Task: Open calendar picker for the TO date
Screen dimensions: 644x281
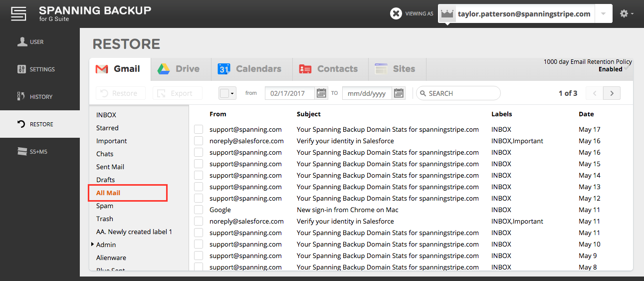Action: (399, 93)
